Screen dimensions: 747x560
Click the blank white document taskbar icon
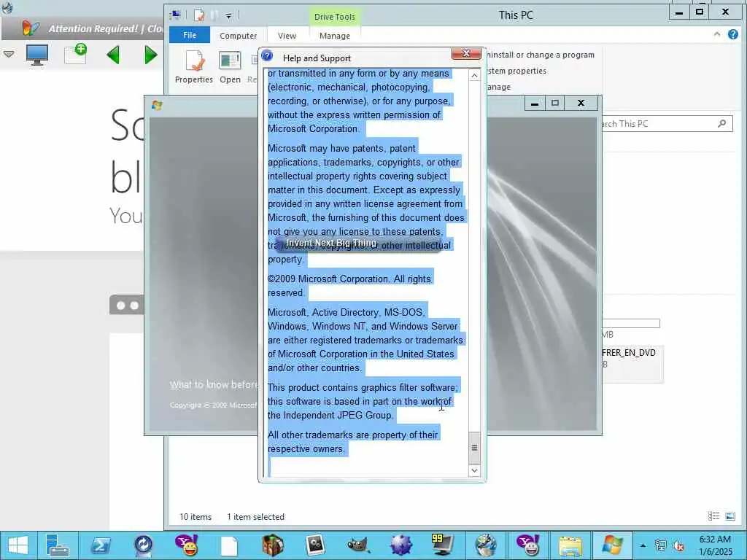pos(229,545)
